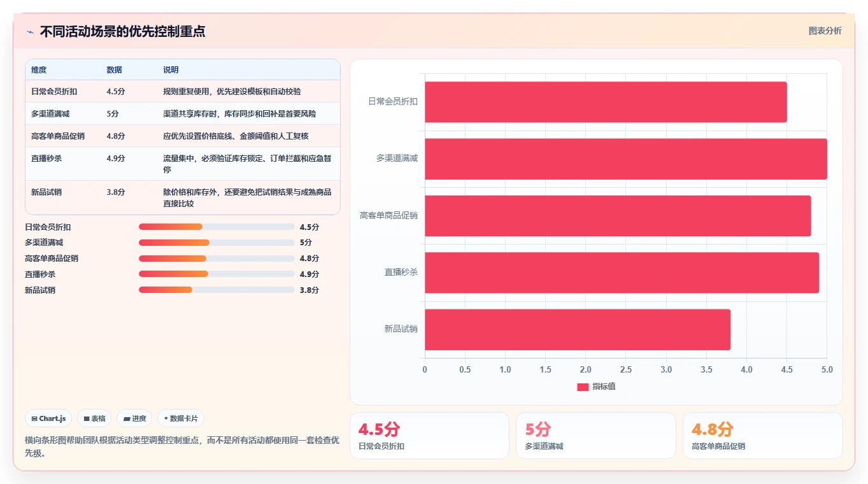Click 多渠道满减 cell in the table

[50, 114]
